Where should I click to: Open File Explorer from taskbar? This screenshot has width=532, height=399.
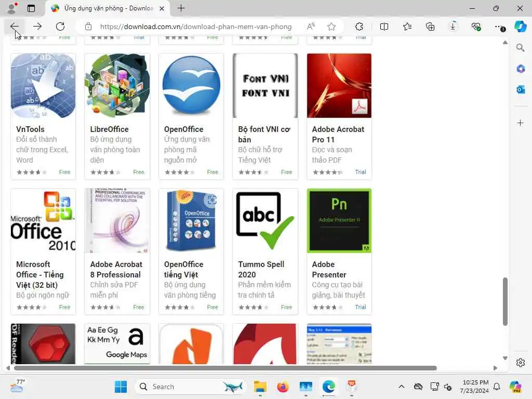260,387
